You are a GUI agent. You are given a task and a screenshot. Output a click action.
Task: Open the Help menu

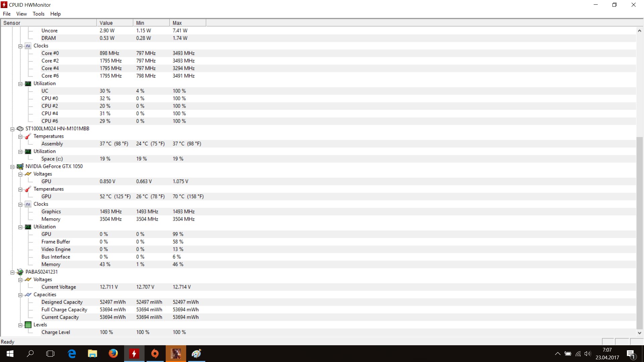tap(55, 14)
